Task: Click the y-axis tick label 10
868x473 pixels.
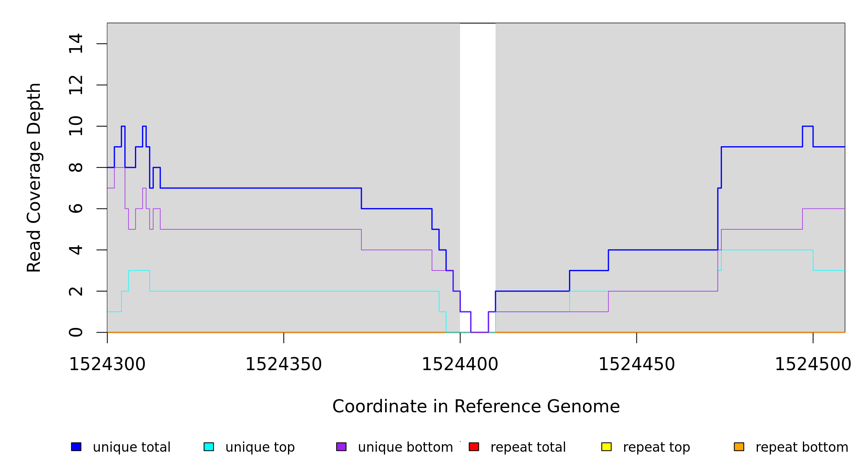Action: click(76, 126)
